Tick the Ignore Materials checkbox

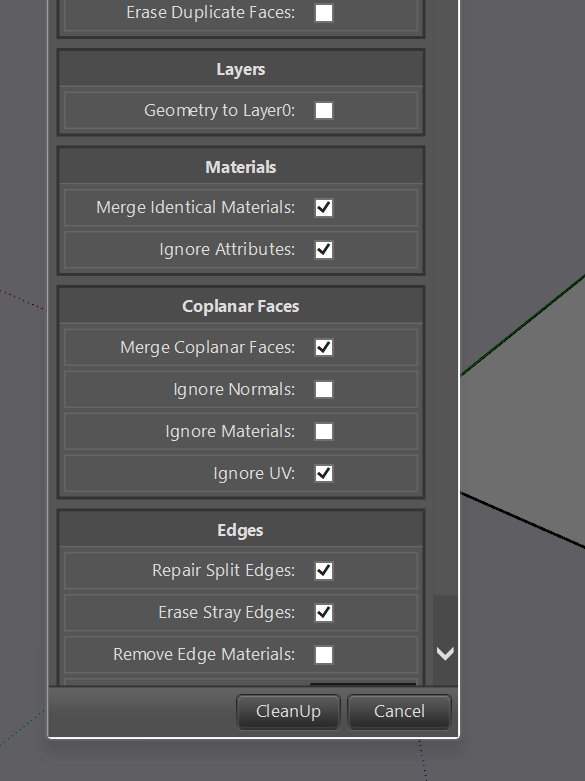(324, 431)
